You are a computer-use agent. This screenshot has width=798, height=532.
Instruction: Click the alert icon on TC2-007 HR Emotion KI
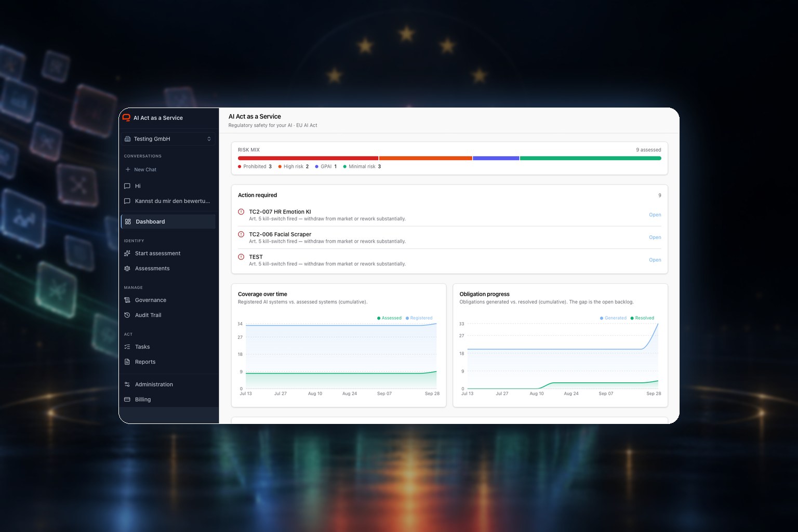click(241, 211)
